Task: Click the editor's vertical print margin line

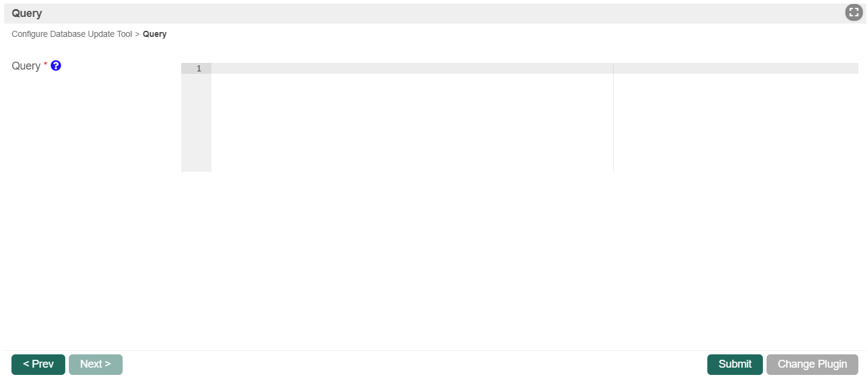Action: [613, 121]
